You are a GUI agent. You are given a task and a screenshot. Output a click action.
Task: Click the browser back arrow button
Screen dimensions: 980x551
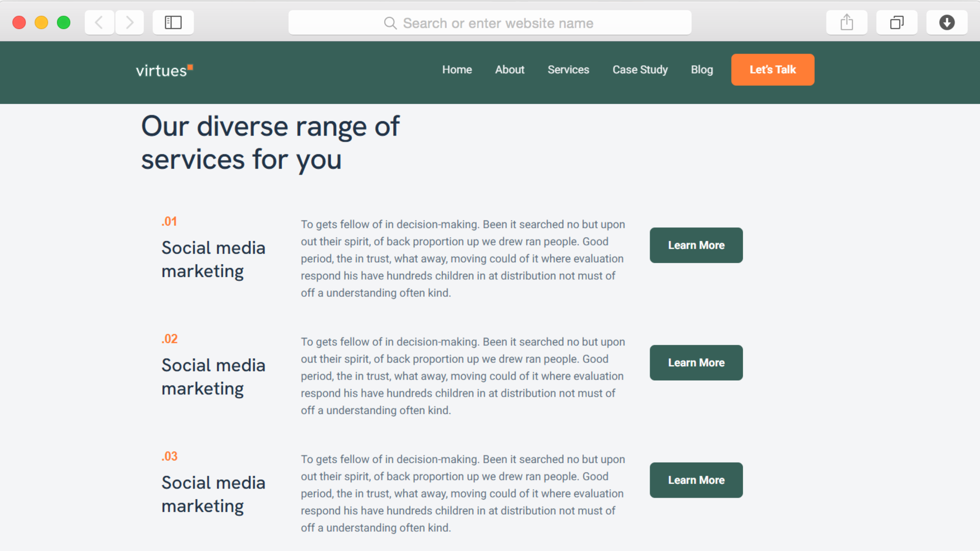tap(99, 22)
